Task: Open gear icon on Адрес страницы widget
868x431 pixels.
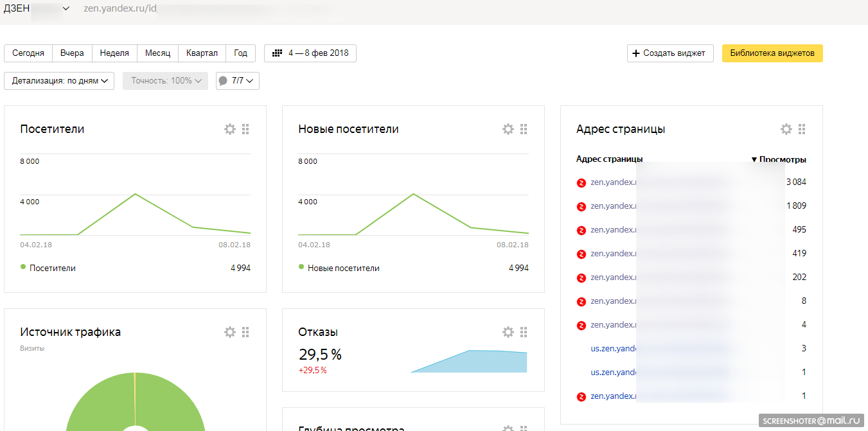Action: tap(786, 129)
